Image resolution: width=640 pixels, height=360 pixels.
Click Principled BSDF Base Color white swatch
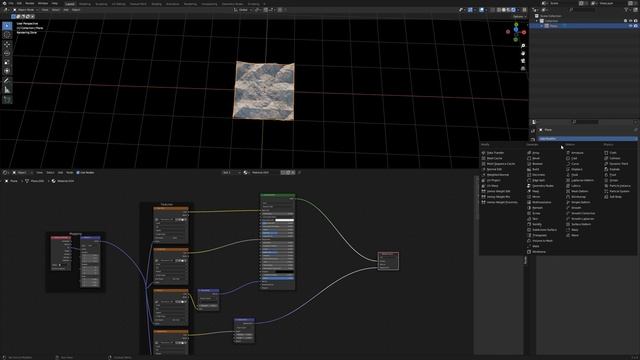point(284,220)
